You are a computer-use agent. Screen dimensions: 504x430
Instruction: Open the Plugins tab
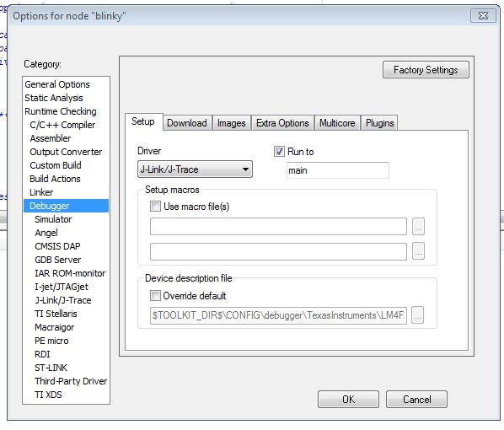coord(379,123)
